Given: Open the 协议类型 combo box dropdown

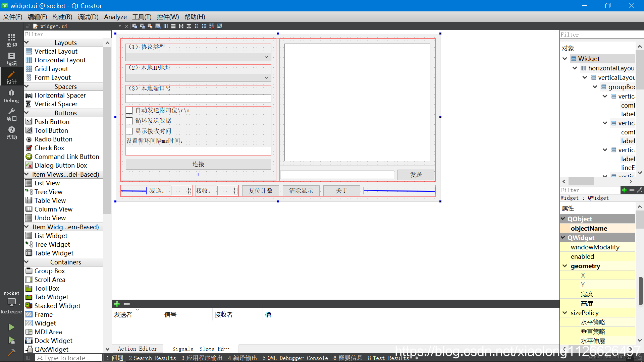Looking at the screenshot, I should [x=266, y=57].
